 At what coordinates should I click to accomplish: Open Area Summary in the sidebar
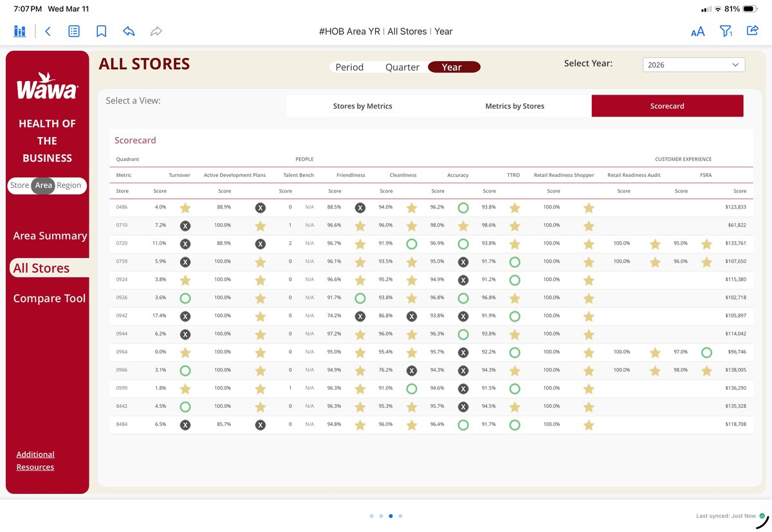point(50,235)
